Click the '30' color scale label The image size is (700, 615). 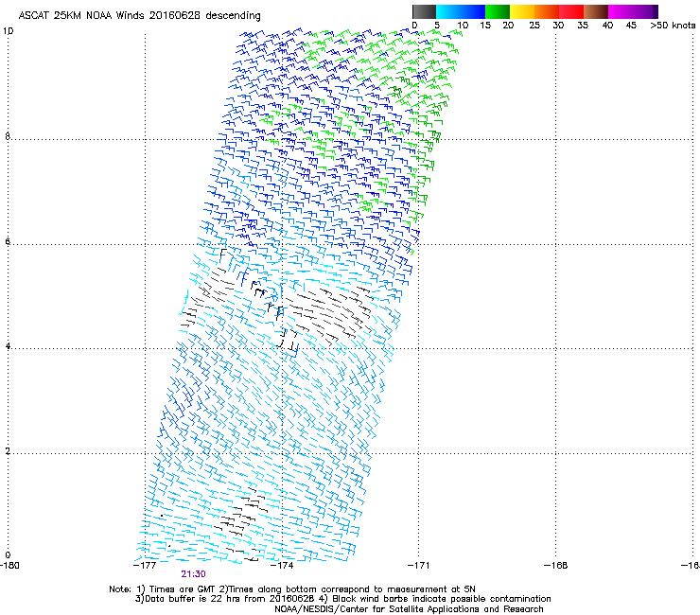pyautogui.click(x=558, y=26)
